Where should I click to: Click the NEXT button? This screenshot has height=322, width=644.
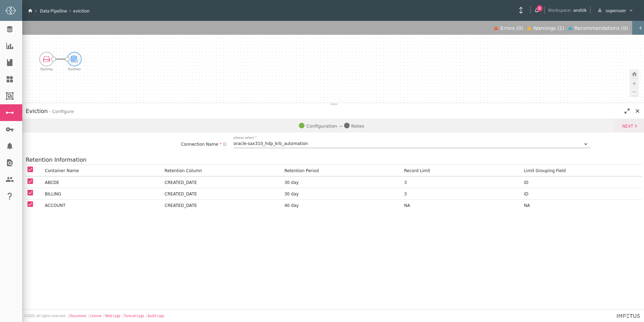tap(629, 126)
